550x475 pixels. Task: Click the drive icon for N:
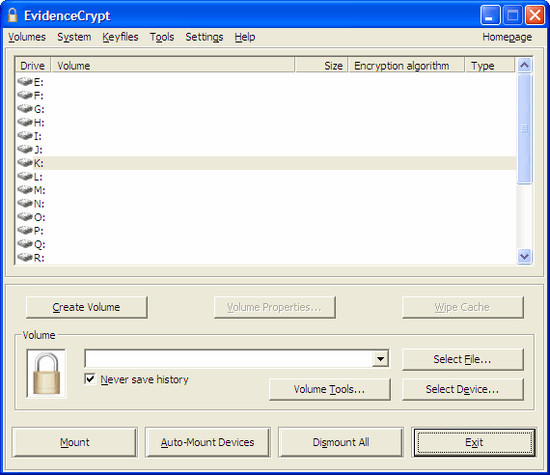point(25,203)
